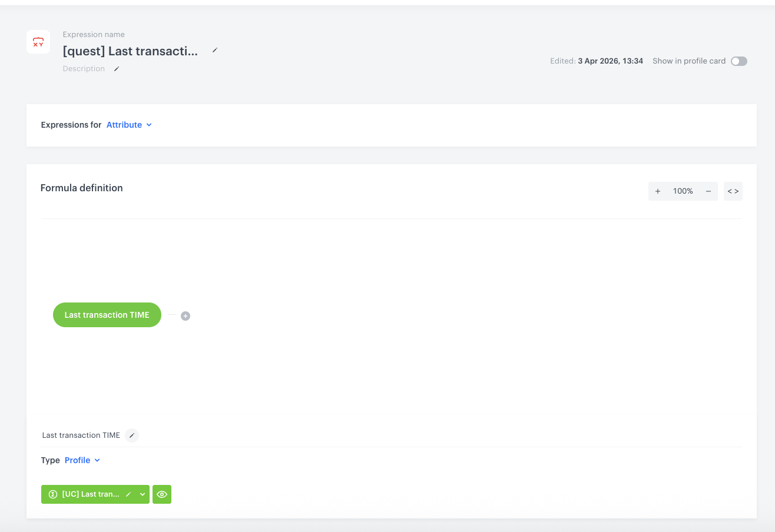Zoom out the formula with the minus button
The width and height of the screenshot is (775, 532).
coord(708,191)
